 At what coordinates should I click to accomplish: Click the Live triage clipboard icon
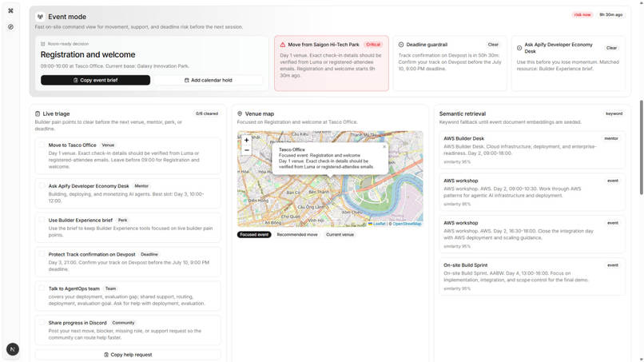click(38, 113)
